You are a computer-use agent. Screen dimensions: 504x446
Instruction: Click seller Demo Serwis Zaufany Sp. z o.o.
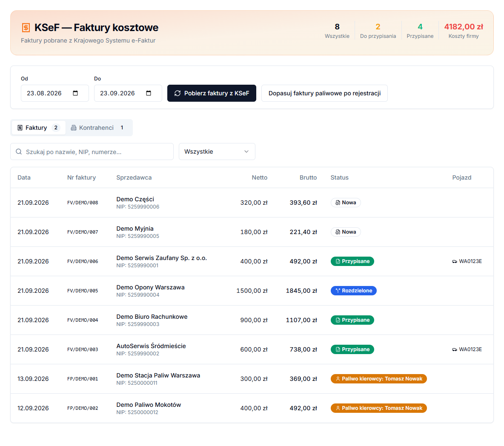coord(162,258)
